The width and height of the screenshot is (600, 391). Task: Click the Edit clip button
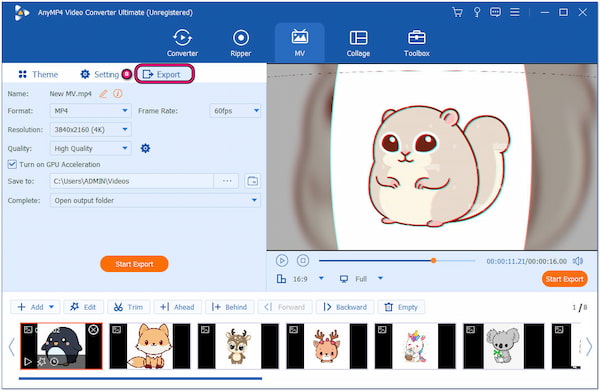tap(83, 307)
